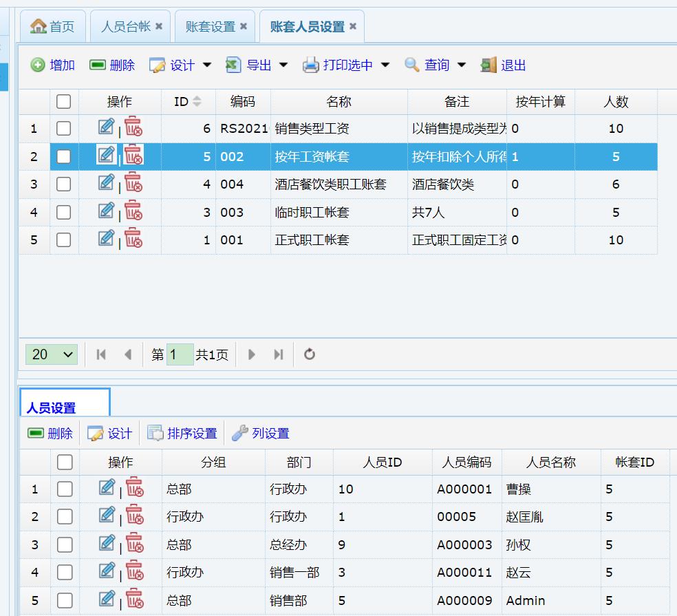
Task: Click the 增加 button
Action: pos(53,65)
